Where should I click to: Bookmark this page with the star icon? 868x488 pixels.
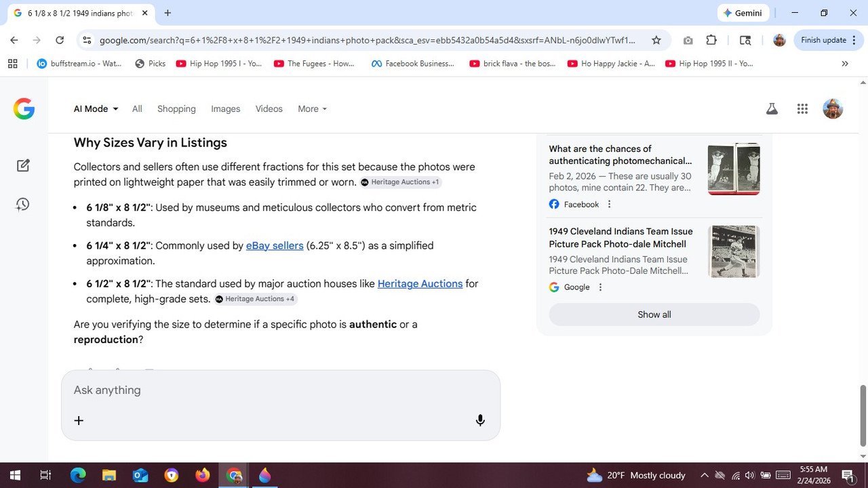[656, 40]
